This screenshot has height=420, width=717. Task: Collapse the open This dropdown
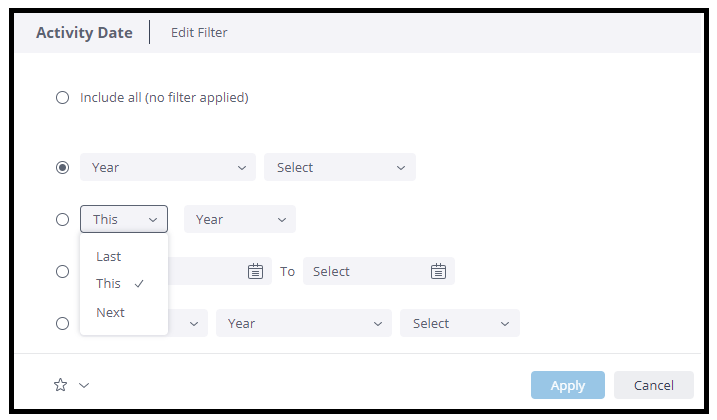click(124, 219)
